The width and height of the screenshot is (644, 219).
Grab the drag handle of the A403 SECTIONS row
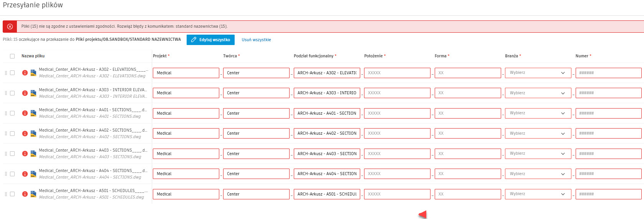click(x=6, y=154)
